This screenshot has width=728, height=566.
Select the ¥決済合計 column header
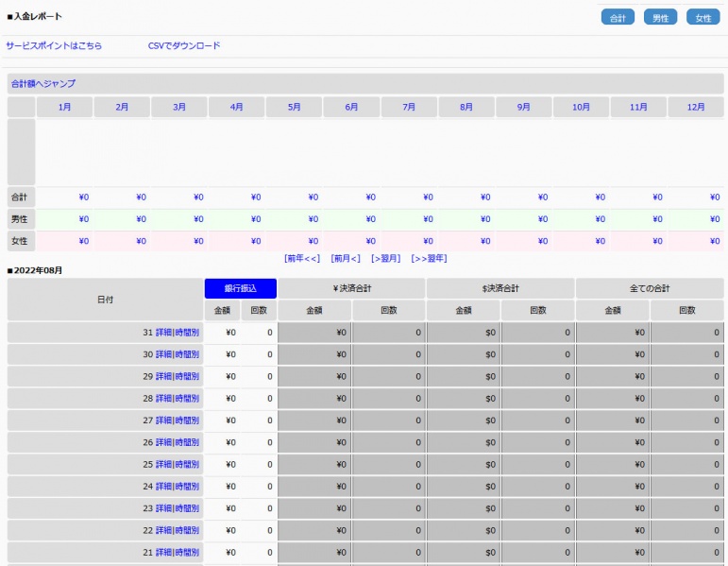[351, 288]
